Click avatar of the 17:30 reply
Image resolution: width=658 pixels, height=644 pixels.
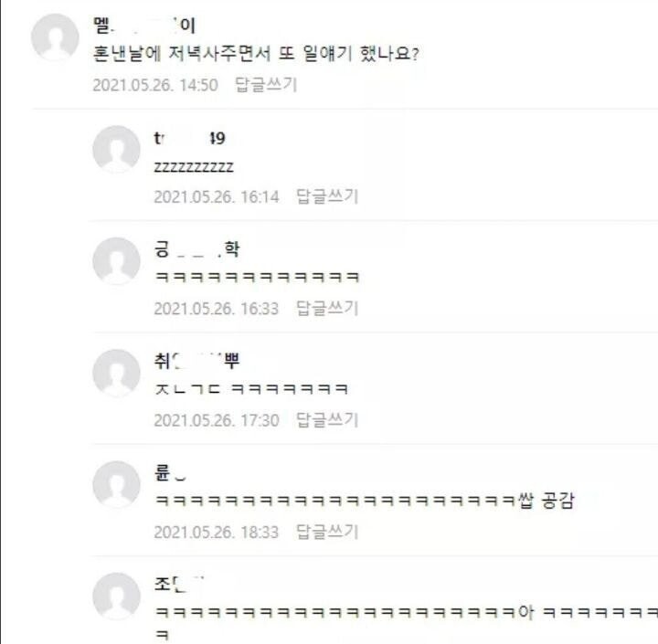116,373
